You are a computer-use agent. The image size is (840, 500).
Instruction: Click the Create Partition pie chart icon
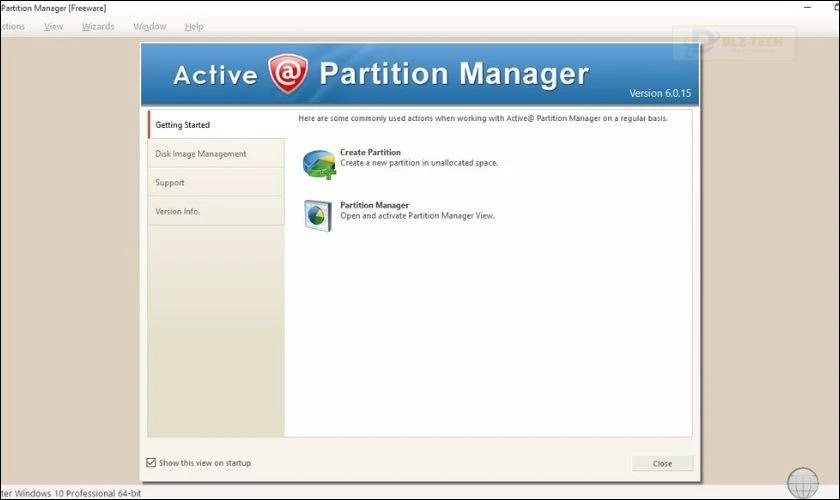coord(319,164)
